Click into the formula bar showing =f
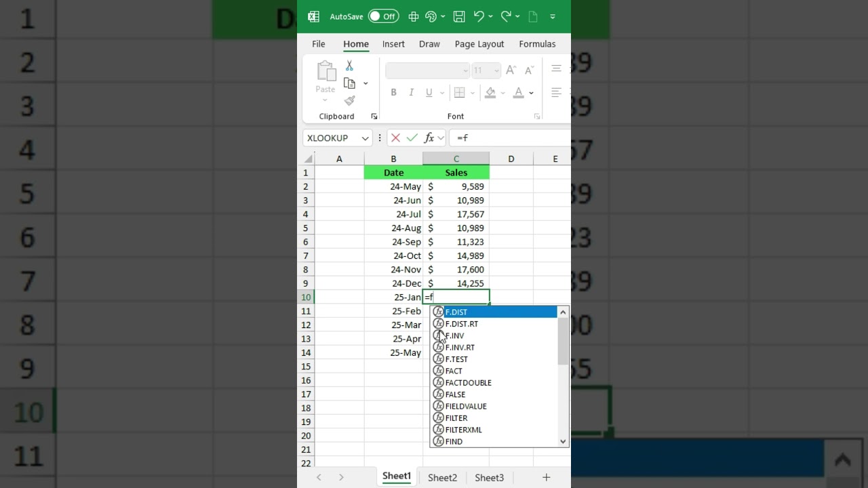Screen dimensions: 868x488 click(x=510, y=138)
